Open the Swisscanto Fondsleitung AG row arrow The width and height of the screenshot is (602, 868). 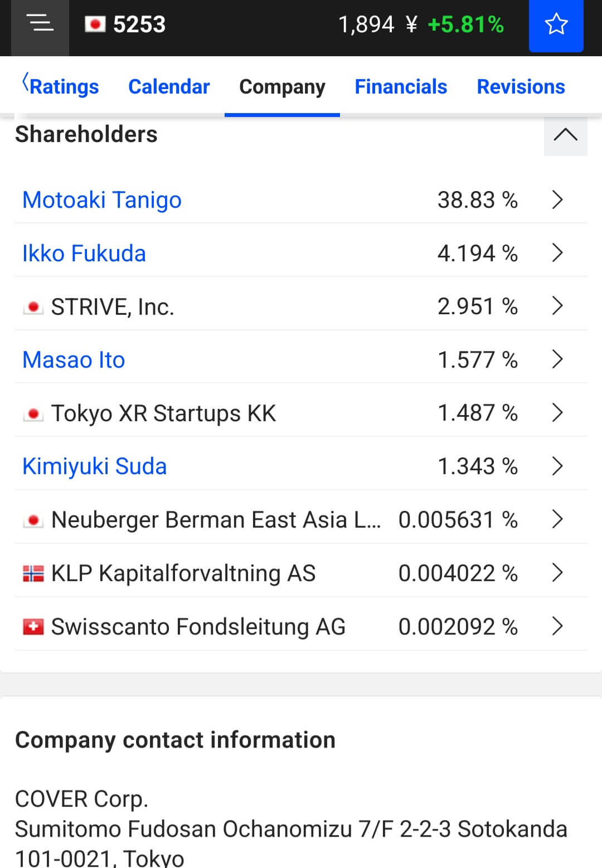tap(557, 626)
